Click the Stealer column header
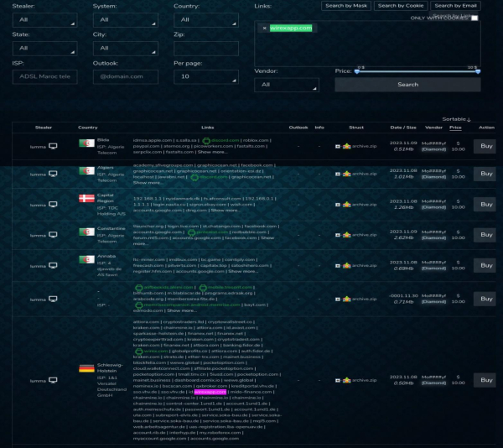Image resolution: width=503 pixels, height=448 pixels. pos(44,128)
